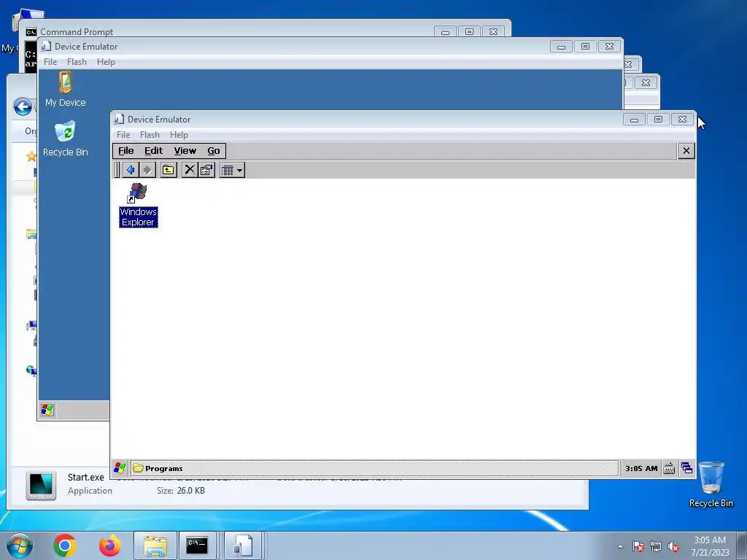Screen dimensions: 747x560
Task: Launch Firefox from the taskbar
Action: (x=110, y=545)
